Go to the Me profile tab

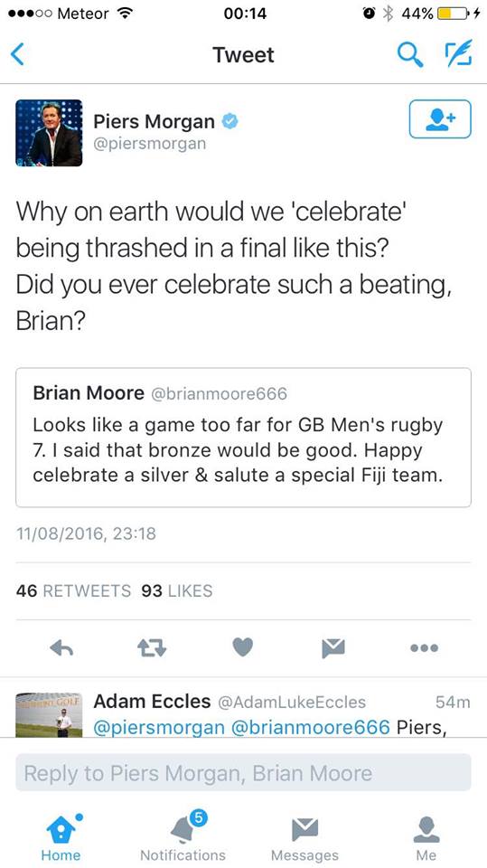(x=426, y=837)
